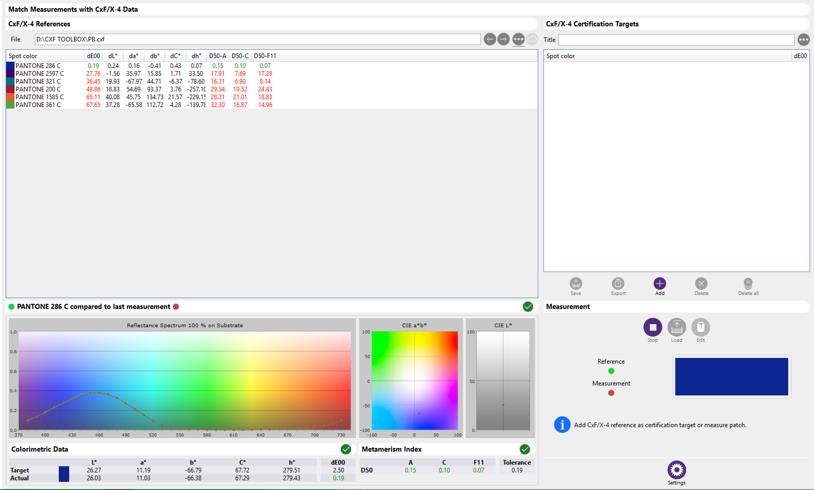
Task: Select the PANTONE 286 C row
Action: 40,66
